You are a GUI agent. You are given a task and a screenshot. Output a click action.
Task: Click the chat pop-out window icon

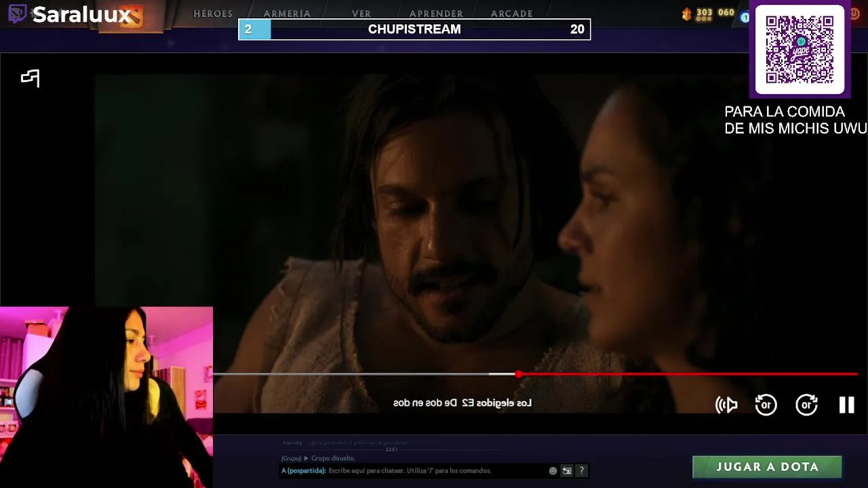tap(567, 470)
